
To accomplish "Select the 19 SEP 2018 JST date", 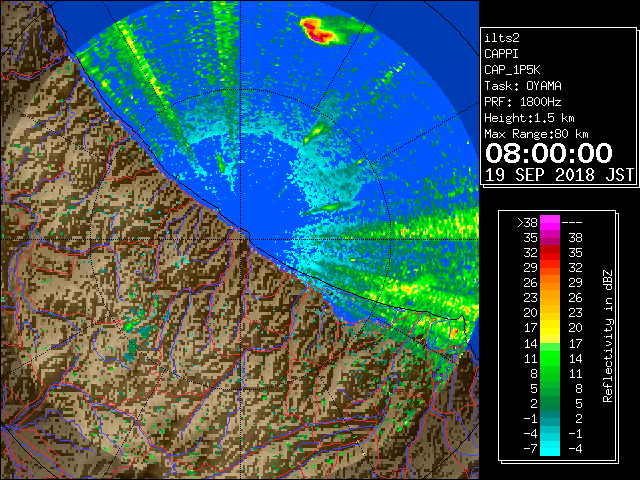I will (559, 175).
